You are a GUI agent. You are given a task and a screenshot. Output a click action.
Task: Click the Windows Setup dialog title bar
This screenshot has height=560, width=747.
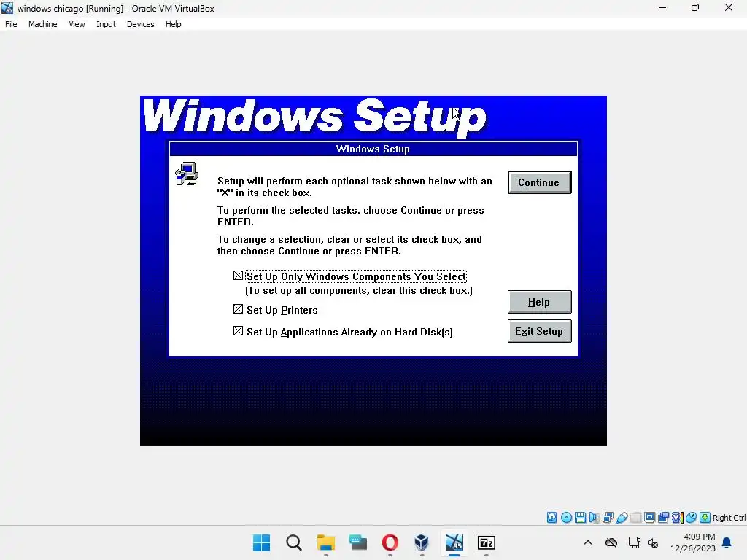(373, 149)
